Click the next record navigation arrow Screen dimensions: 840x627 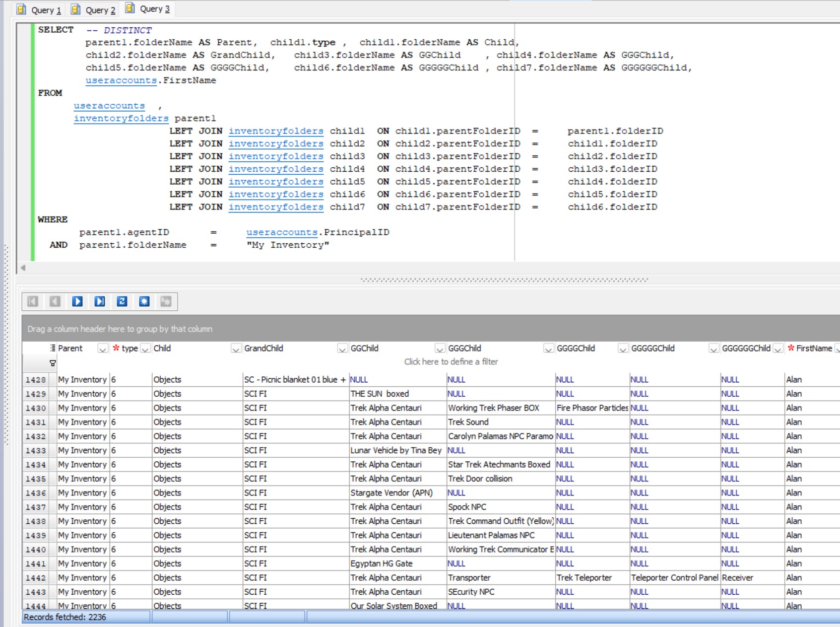[x=77, y=301]
